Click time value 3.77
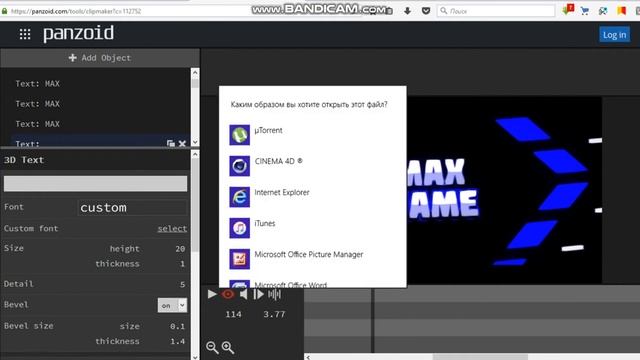The image size is (640, 360). point(274,314)
